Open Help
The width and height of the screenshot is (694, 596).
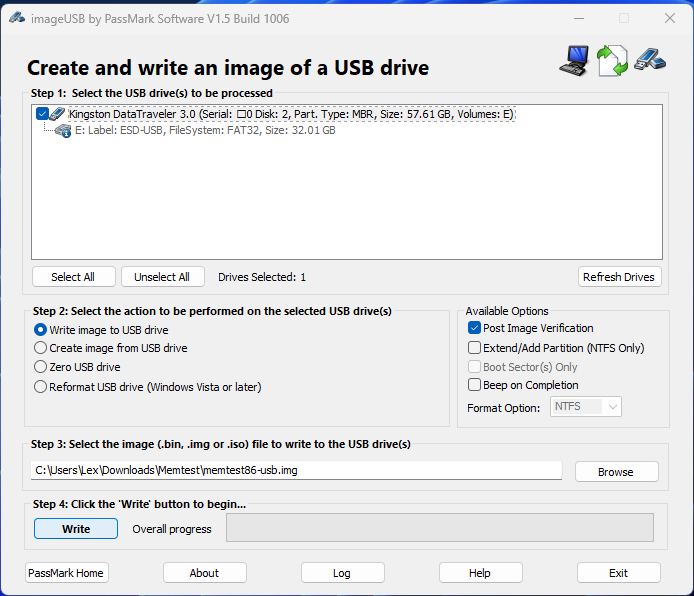480,573
